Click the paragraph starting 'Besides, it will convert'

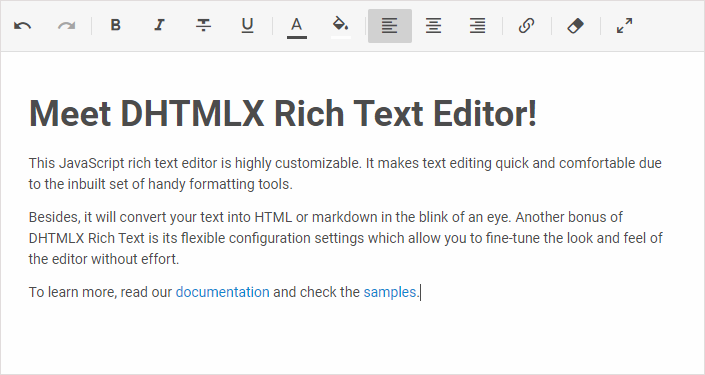point(346,238)
